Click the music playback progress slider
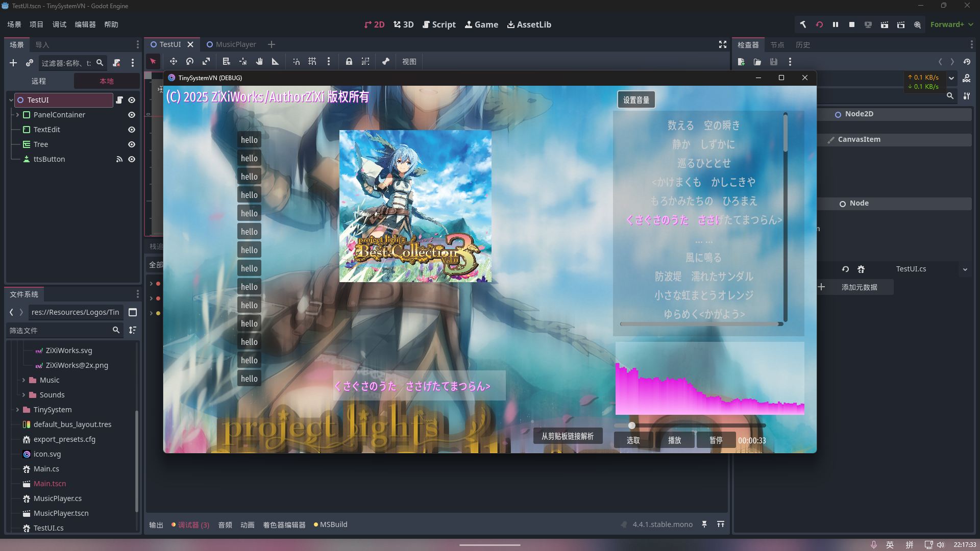This screenshot has width=980, height=551. point(690,425)
